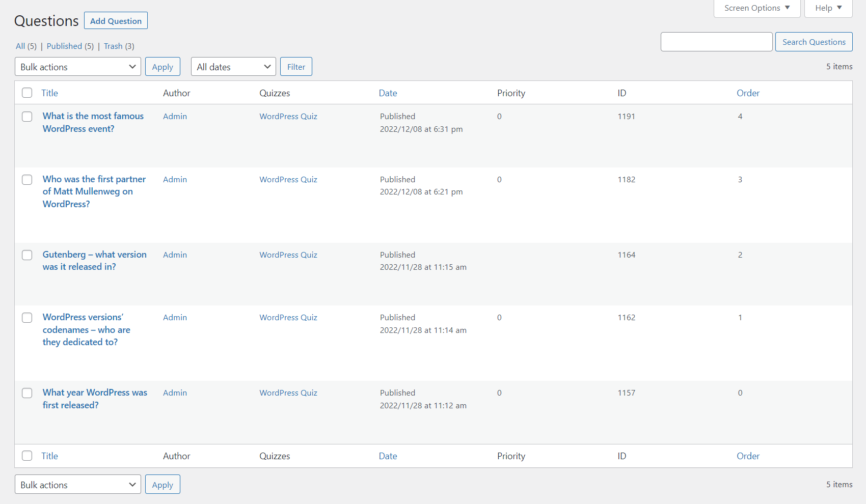Click the Filter button

pos(296,67)
